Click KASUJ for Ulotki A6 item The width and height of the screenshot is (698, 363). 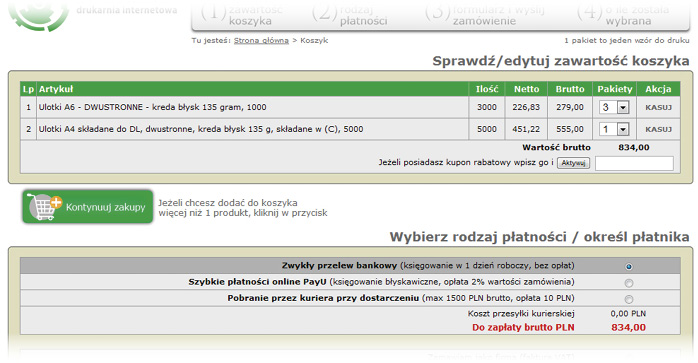pyautogui.click(x=658, y=107)
